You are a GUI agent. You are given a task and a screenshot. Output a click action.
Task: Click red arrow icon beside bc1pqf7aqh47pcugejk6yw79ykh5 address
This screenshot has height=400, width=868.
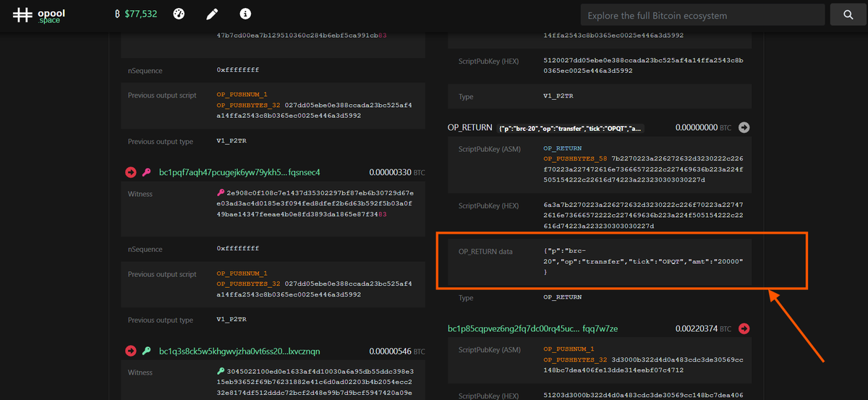pos(131,172)
